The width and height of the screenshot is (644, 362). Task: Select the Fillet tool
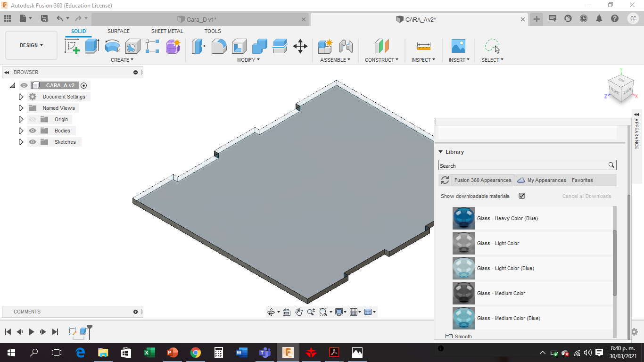click(219, 46)
